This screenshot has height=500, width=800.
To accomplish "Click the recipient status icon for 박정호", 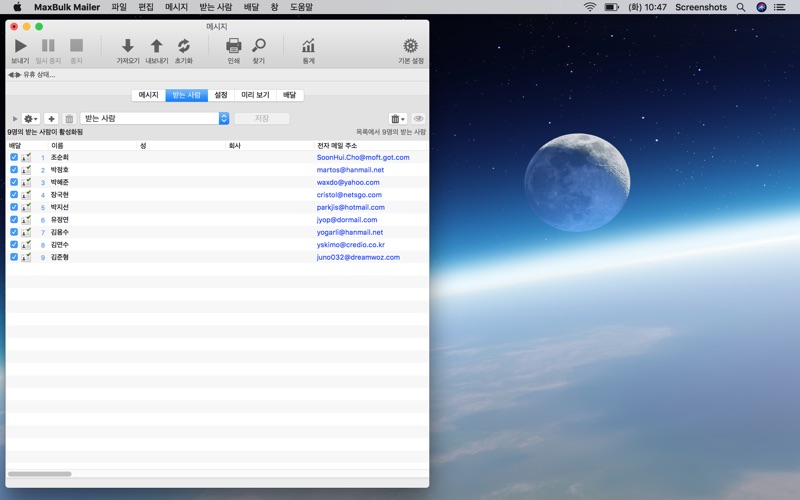I will pyautogui.click(x=26, y=169).
